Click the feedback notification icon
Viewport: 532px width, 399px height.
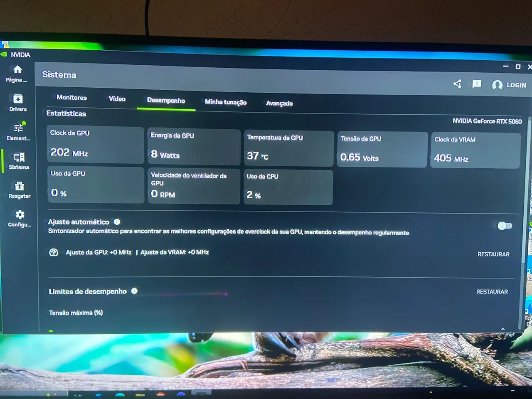pyautogui.click(x=477, y=84)
